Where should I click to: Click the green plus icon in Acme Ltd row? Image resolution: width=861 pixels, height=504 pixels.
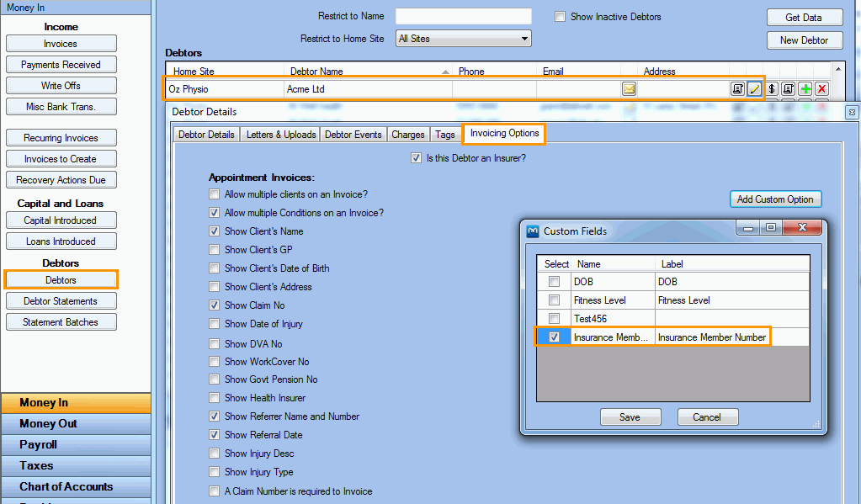[805, 89]
